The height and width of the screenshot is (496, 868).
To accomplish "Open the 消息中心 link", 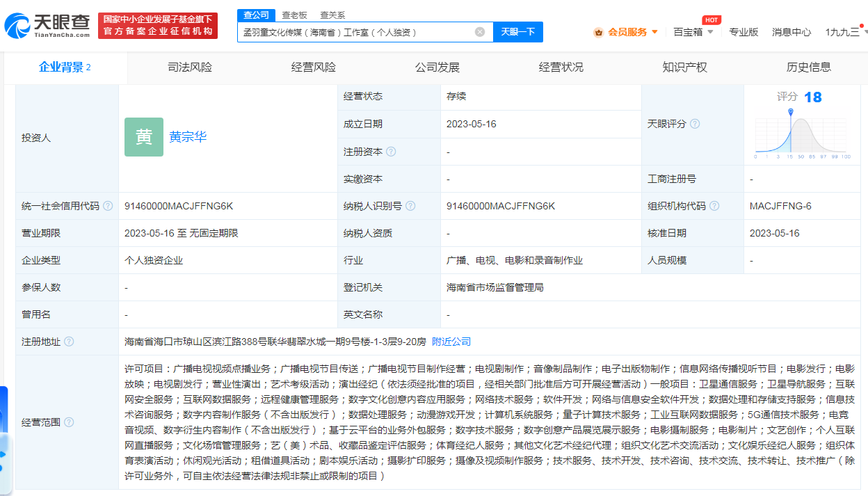I will [x=791, y=32].
